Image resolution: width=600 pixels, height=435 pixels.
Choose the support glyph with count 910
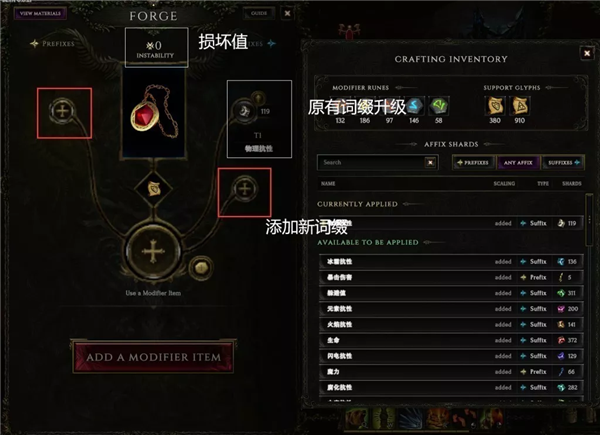pos(520,106)
